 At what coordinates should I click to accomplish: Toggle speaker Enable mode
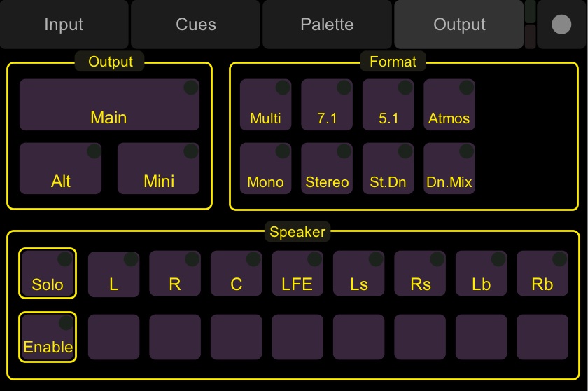48,337
